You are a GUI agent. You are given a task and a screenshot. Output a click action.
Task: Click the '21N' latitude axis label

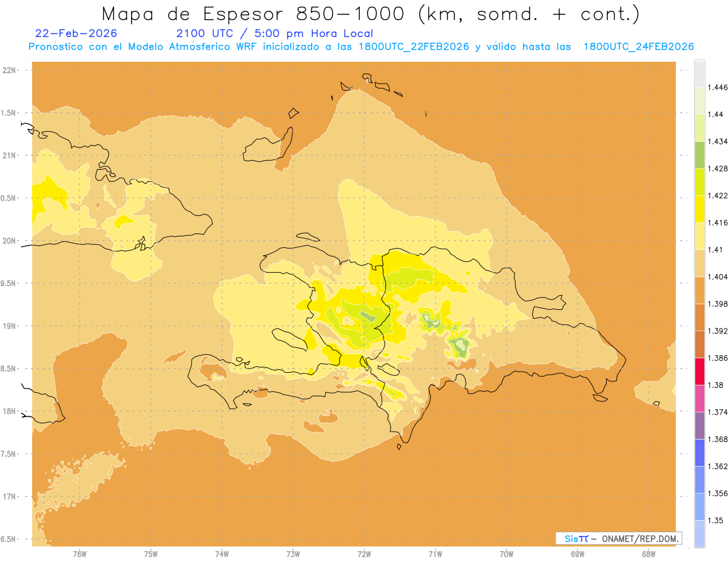(10, 156)
